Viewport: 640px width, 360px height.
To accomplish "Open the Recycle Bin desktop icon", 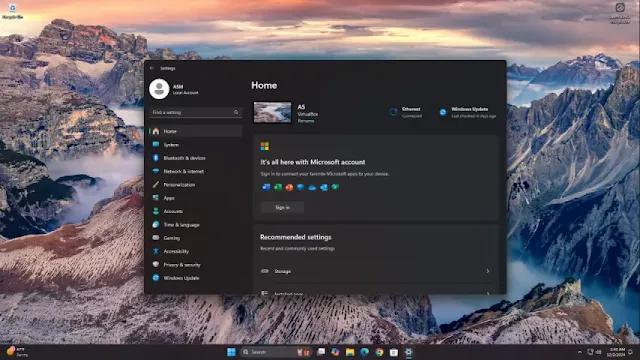I will 12,11.
